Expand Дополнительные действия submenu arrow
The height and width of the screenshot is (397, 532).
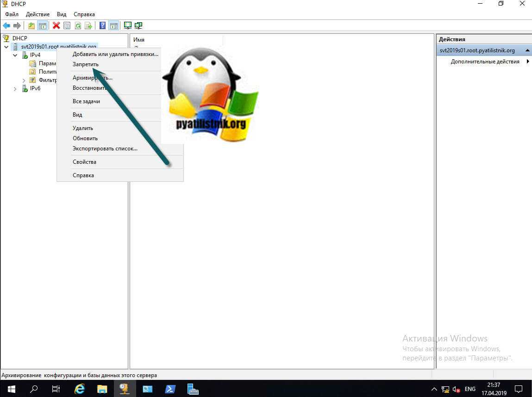[x=528, y=62]
